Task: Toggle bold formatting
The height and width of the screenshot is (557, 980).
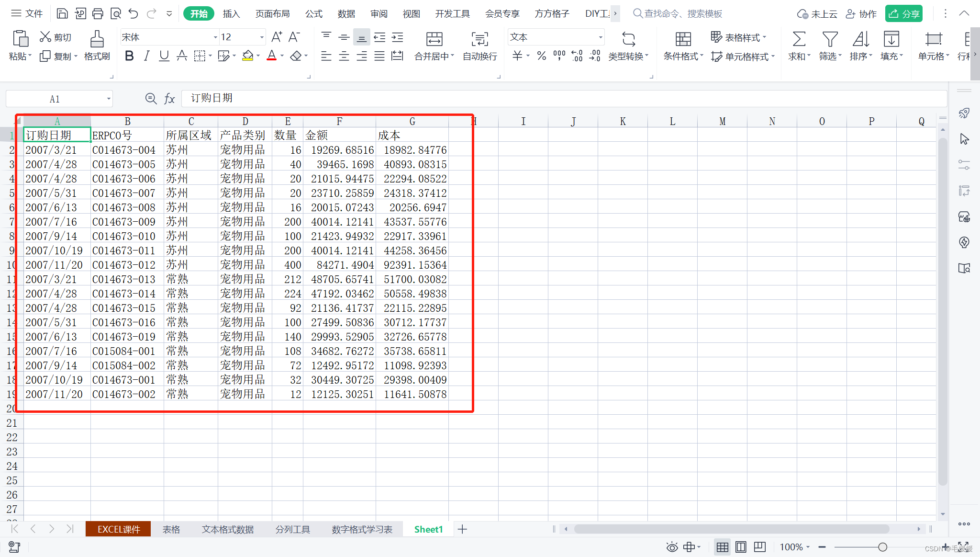Action: [129, 56]
